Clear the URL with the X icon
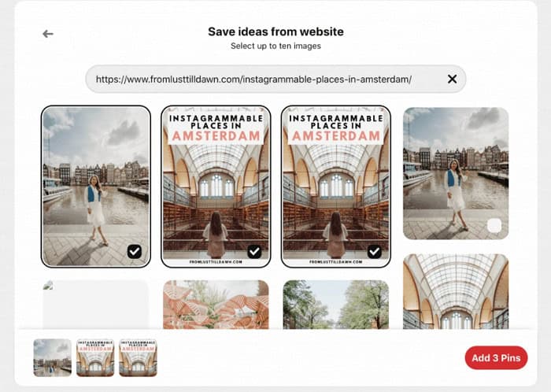Image resolution: width=551 pixels, height=392 pixels. [x=453, y=79]
